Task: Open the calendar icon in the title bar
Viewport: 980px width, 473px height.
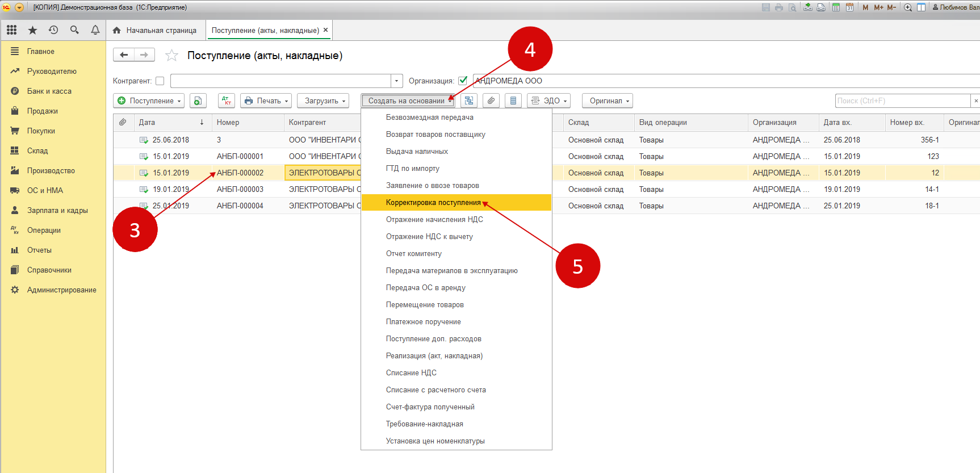Action: point(849,7)
